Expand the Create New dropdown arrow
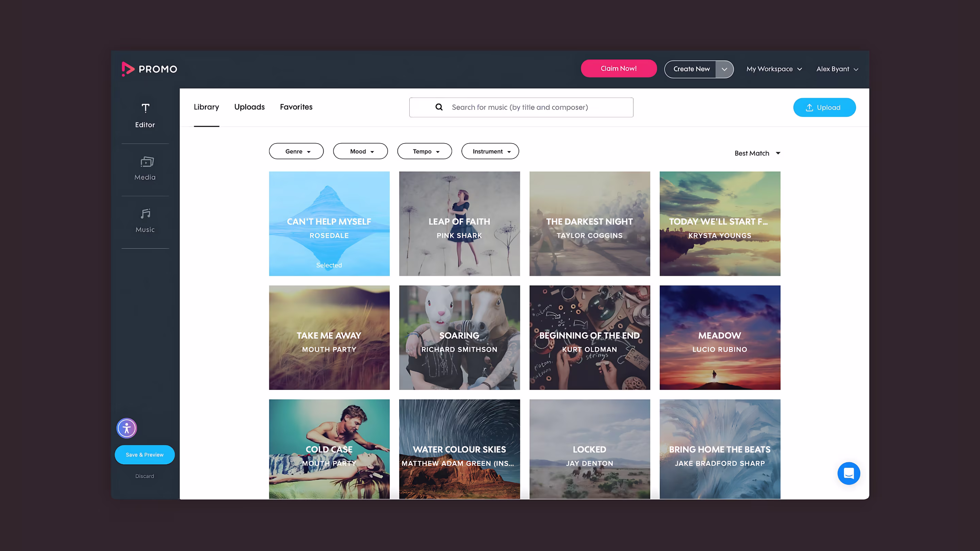Viewport: 980px width, 551px height. 724,69
